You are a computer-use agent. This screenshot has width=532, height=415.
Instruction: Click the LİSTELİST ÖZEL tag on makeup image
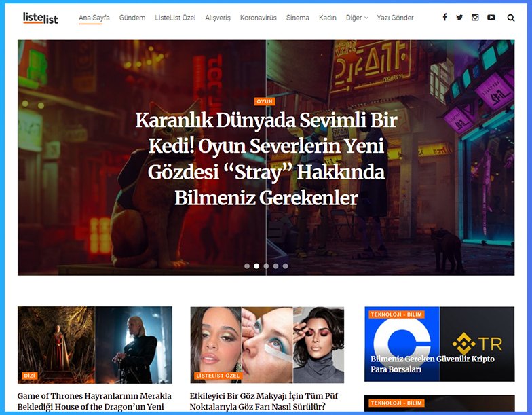218,376
